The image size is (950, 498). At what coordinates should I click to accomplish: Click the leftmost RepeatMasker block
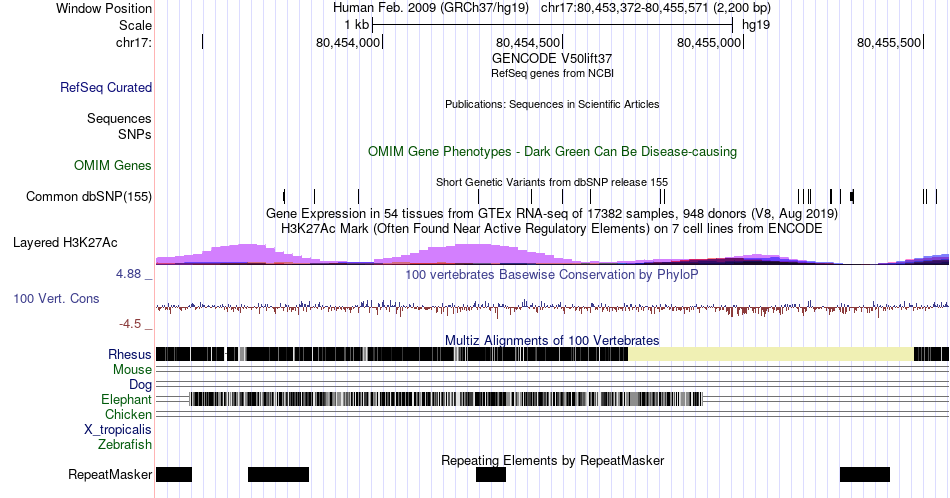tap(174, 474)
